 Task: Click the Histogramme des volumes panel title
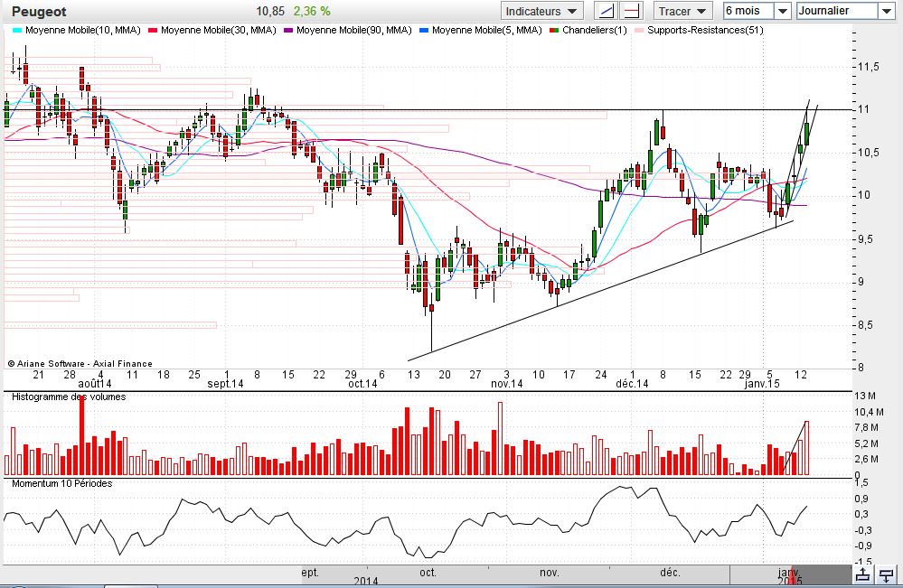point(68,397)
